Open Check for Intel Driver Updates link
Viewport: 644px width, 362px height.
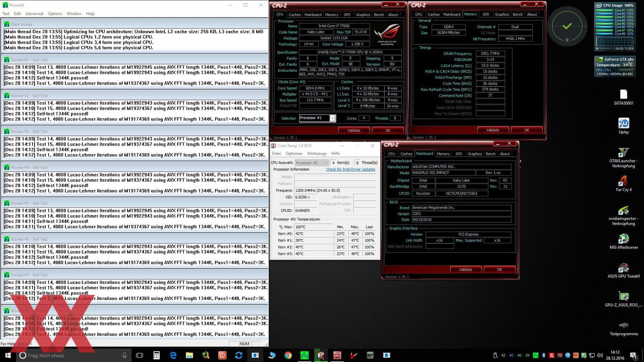[x=350, y=169]
